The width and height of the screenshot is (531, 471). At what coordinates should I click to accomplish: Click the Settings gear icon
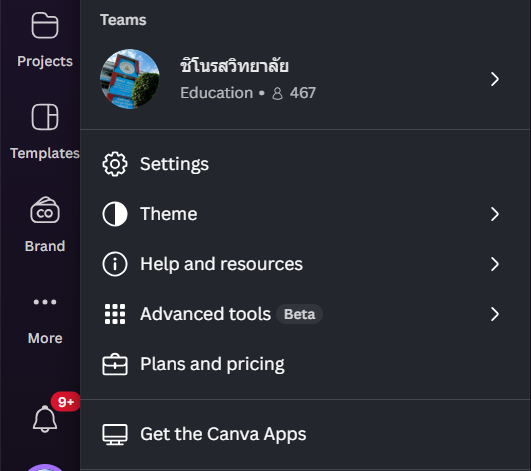(115, 164)
